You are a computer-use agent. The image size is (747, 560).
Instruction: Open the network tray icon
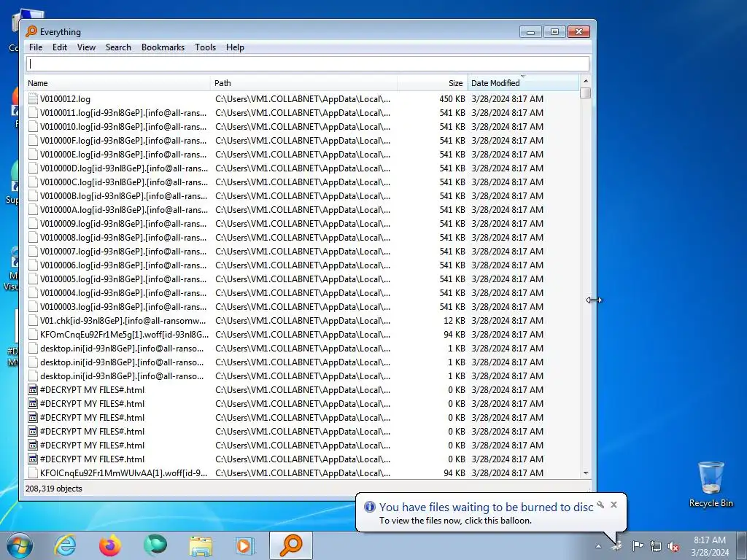pos(656,546)
